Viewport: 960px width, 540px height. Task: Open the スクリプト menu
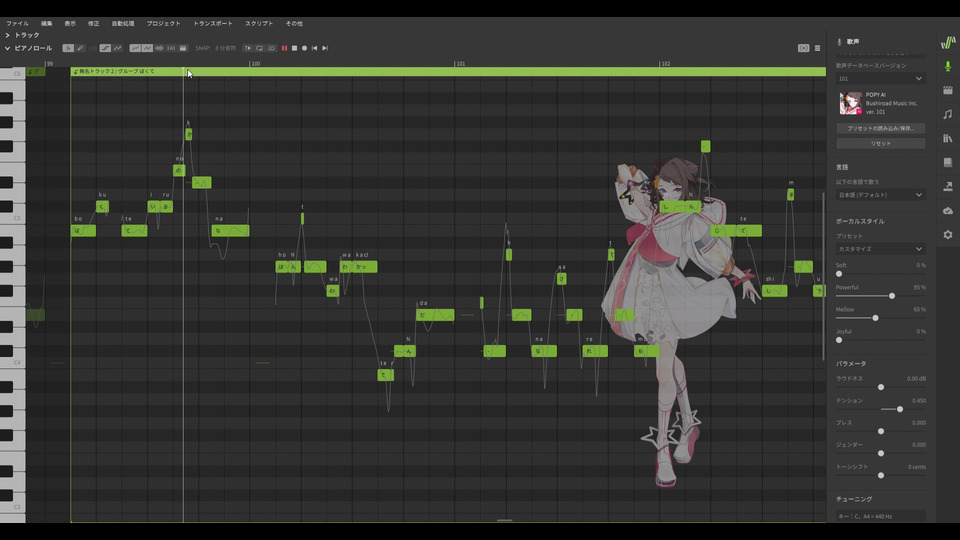259,23
